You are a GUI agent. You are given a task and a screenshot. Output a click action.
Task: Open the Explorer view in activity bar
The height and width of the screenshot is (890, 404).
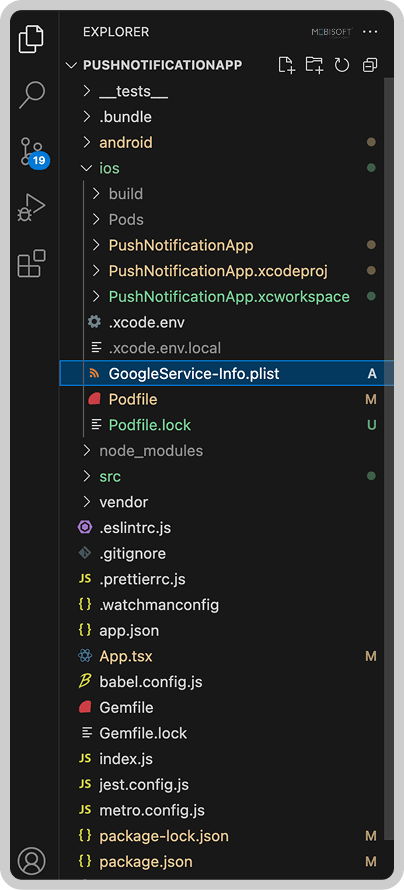pos(31,39)
